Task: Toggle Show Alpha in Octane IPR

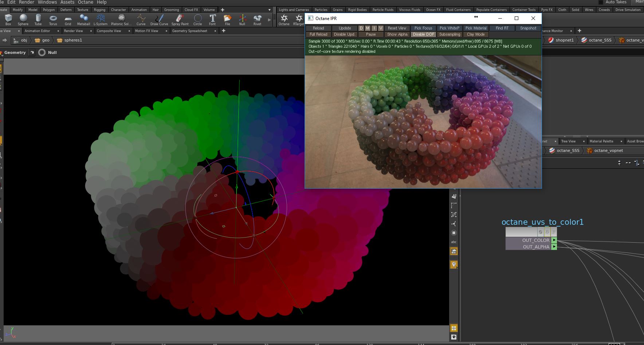Action: click(x=397, y=34)
